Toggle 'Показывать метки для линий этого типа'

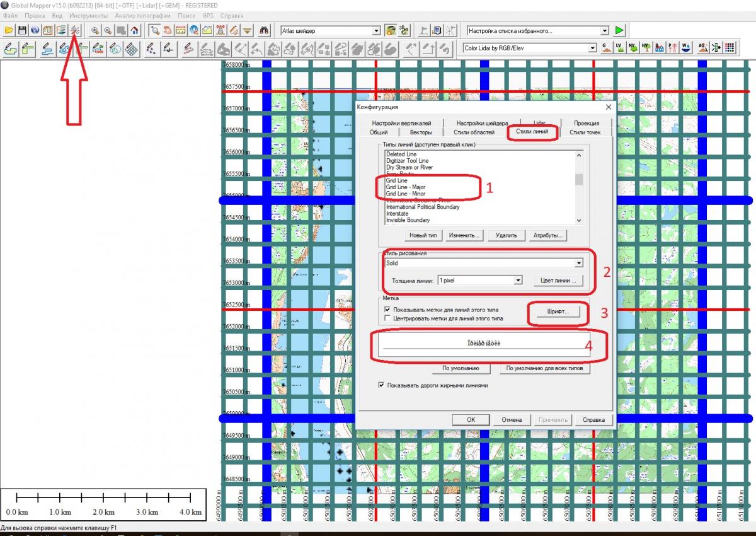[x=387, y=310]
